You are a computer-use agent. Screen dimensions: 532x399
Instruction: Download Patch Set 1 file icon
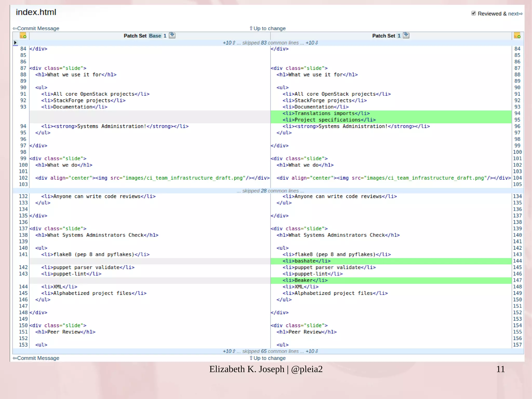(406, 36)
